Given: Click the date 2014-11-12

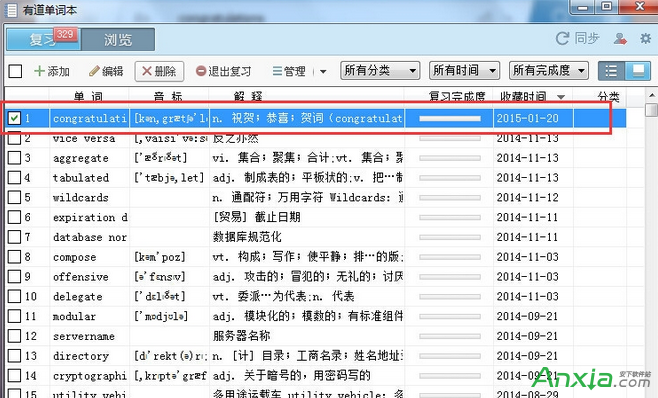Looking at the screenshot, I should (x=527, y=197).
